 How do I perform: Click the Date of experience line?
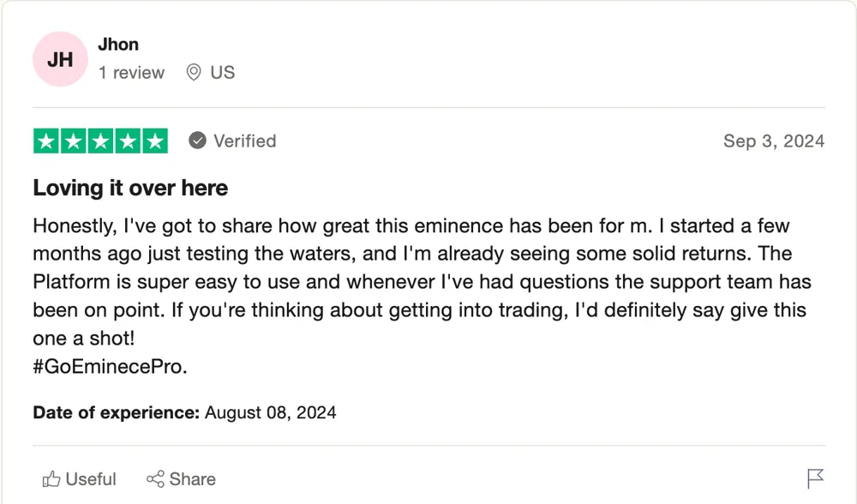coord(185,412)
